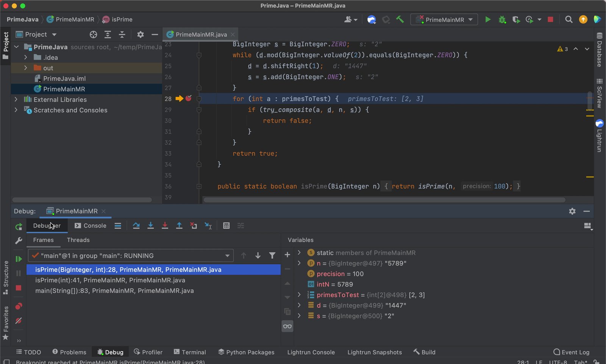
Task: Build project with the hammer icon
Action: [400, 19]
